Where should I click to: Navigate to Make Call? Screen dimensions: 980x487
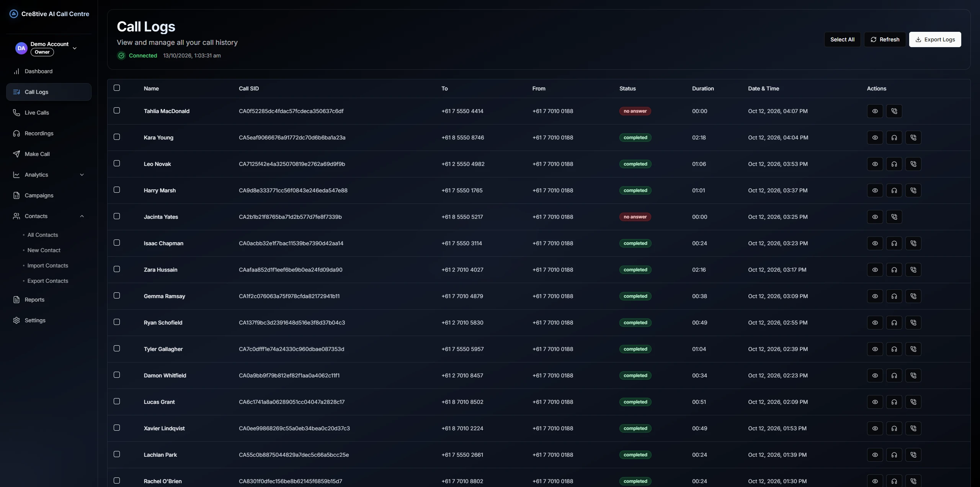49,154
